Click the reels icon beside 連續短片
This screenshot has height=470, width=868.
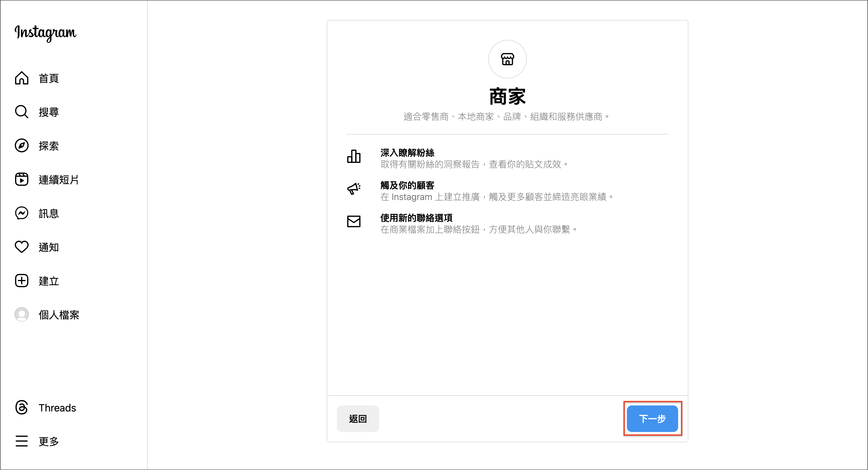22,179
